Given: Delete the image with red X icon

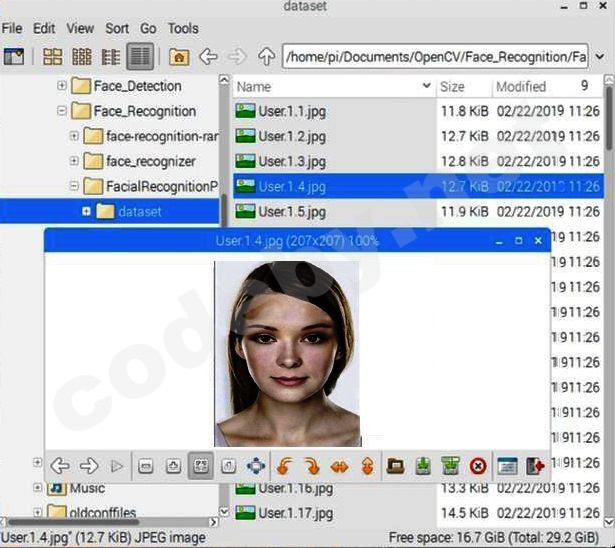Looking at the screenshot, I should point(478,466).
